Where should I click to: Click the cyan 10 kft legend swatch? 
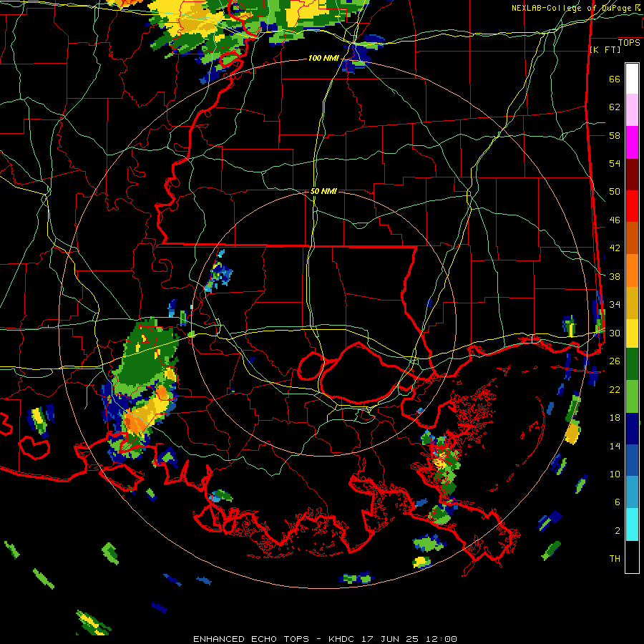click(632, 525)
